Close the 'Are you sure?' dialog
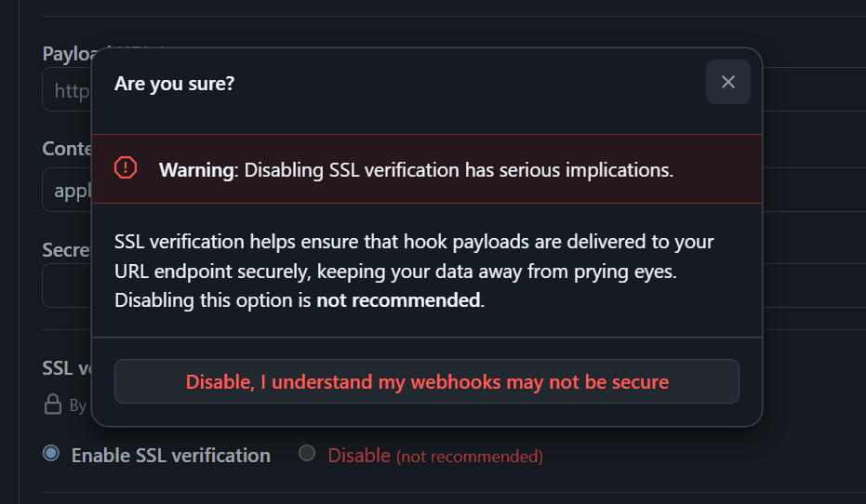866x504 pixels. coord(728,82)
